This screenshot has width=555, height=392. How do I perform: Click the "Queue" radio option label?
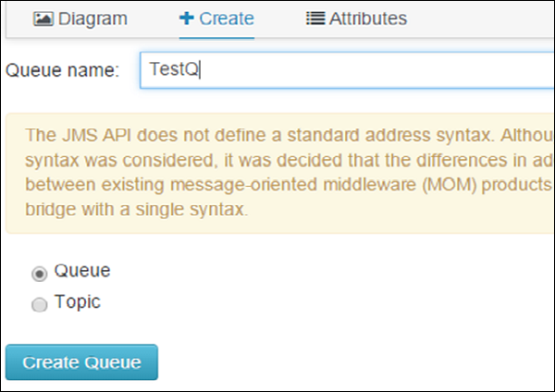[82, 271]
